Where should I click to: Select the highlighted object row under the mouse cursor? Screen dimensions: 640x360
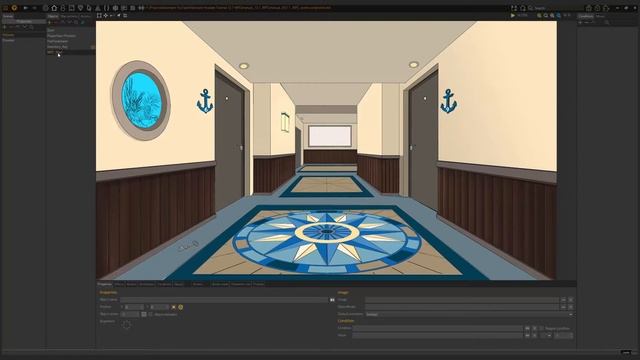70,52
